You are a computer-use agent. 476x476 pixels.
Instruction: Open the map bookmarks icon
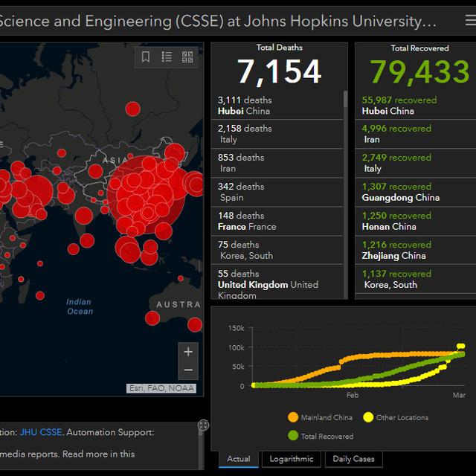(x=147, y=57)
